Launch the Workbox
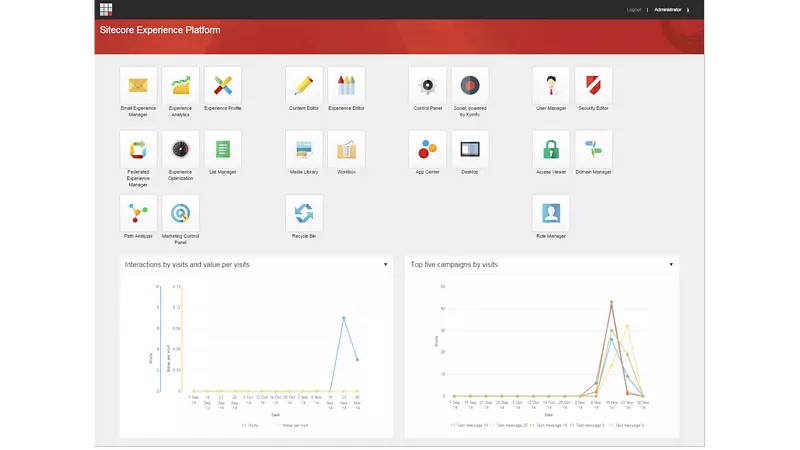Screen dimensions: 800x450 tap(346, 149)
